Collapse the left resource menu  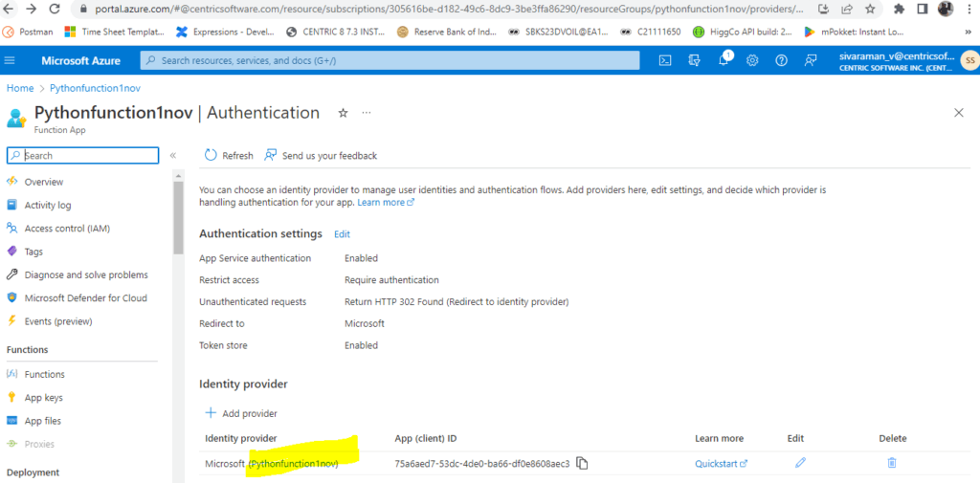(172, 156)
